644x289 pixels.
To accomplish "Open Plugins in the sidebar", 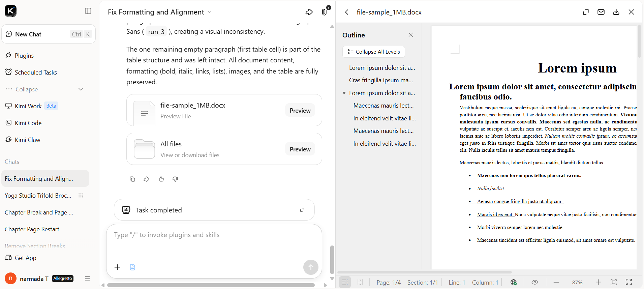I will (24, 55).
